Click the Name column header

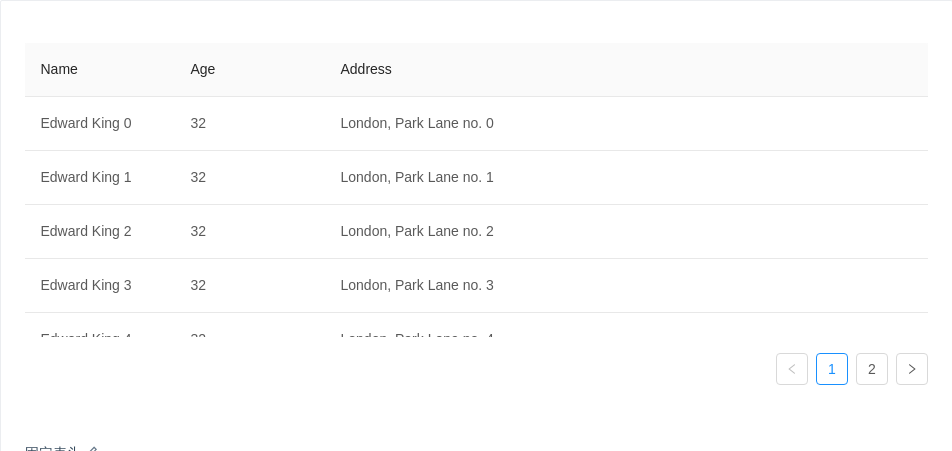coord(59,69)
